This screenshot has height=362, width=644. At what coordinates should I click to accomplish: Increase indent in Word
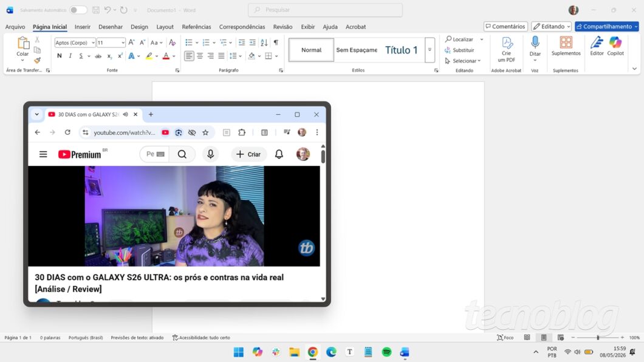coord(252,43)
